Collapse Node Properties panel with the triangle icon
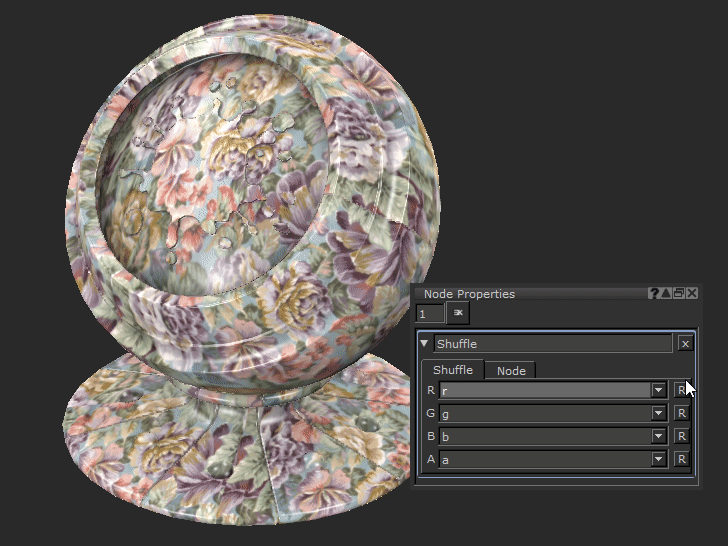728x546 pixels. (667, 294)
